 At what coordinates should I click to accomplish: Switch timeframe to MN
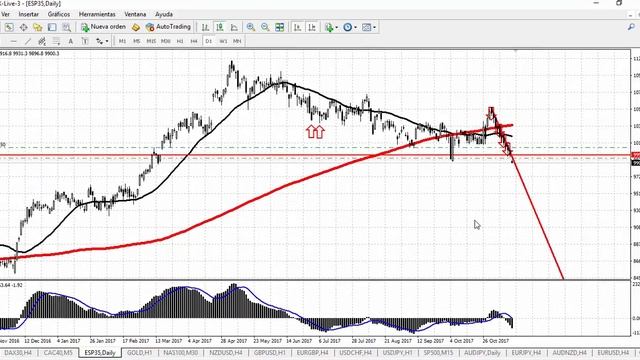[237, 41]
